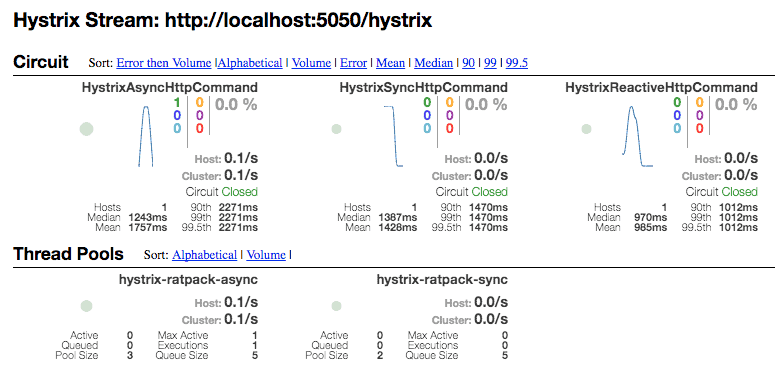Click Async command Mean 1757ms value
Image resolution: width=775 pixels, height=369 pixels.
point(147,228)
